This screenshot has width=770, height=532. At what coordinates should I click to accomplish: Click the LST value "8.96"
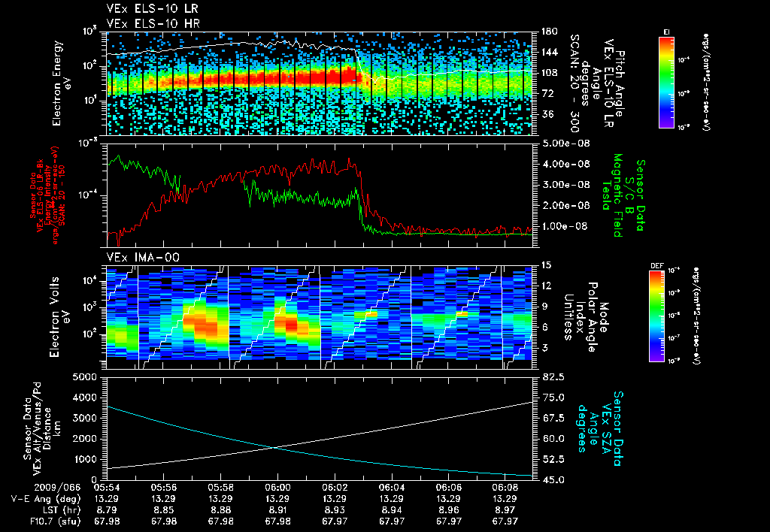pyautogui.click(x=448, y=510)
